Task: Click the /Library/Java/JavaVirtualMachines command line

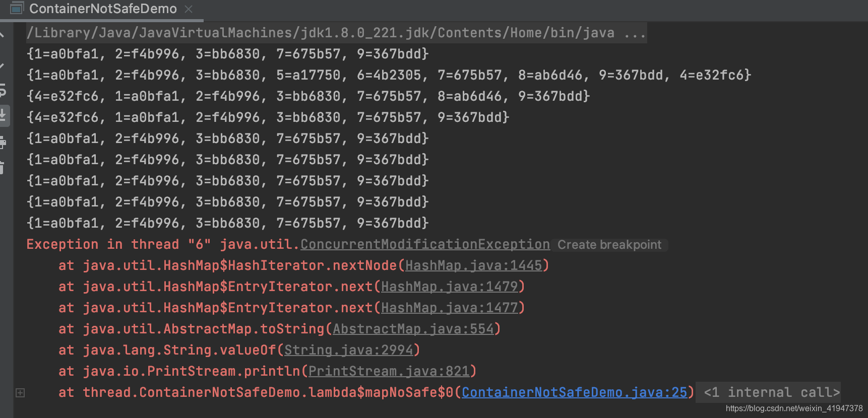Action: 336,33
